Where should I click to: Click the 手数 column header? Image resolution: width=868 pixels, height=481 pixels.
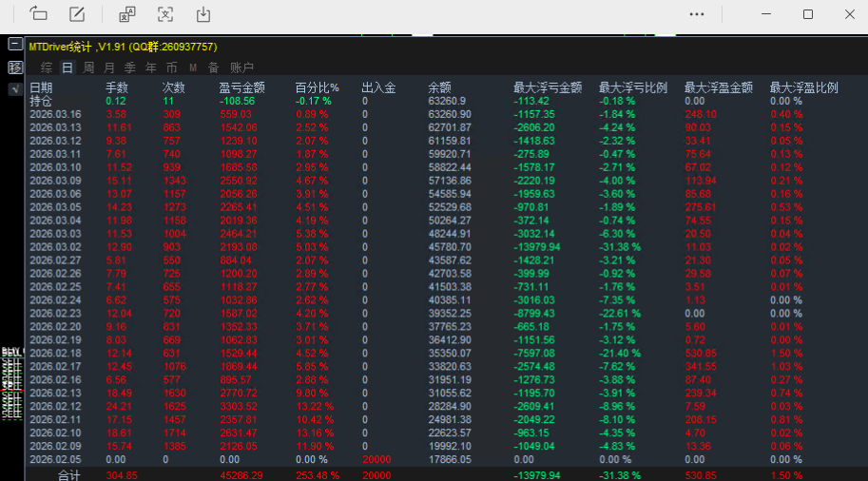click(x=117, y=87)
